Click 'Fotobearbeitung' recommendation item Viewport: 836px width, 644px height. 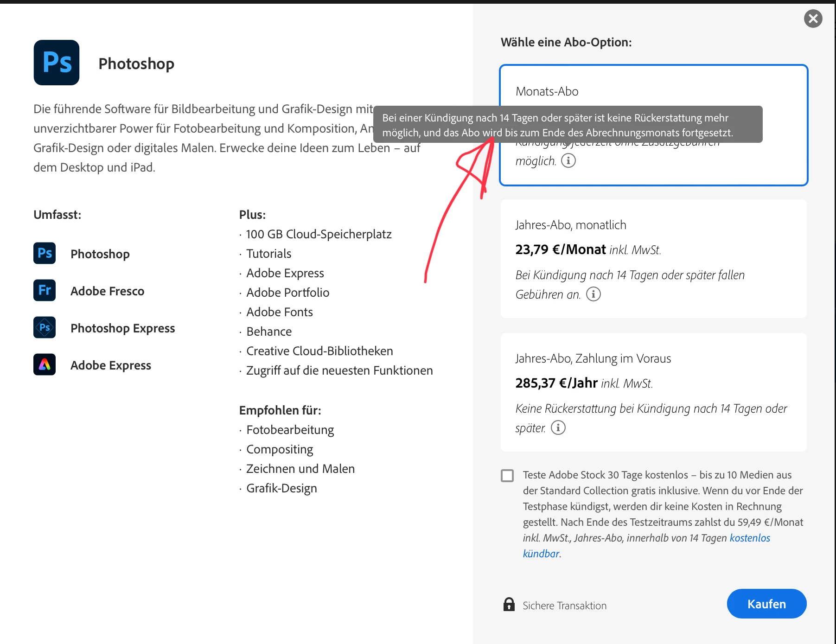point(290,430)
